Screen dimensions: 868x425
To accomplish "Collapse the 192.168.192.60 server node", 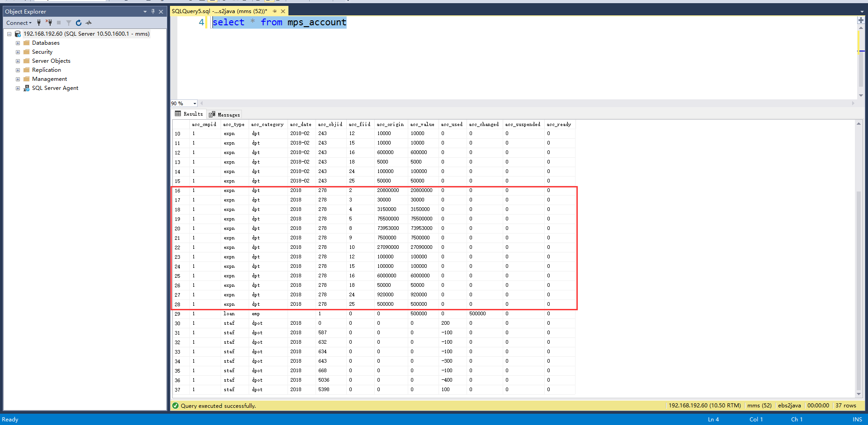I will coord(9,34).
